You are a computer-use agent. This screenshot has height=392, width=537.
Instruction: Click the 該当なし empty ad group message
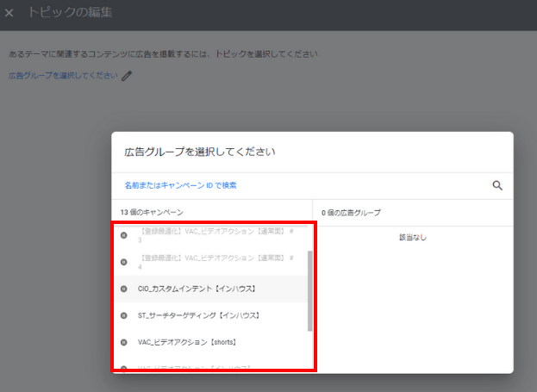coord(413,237)
